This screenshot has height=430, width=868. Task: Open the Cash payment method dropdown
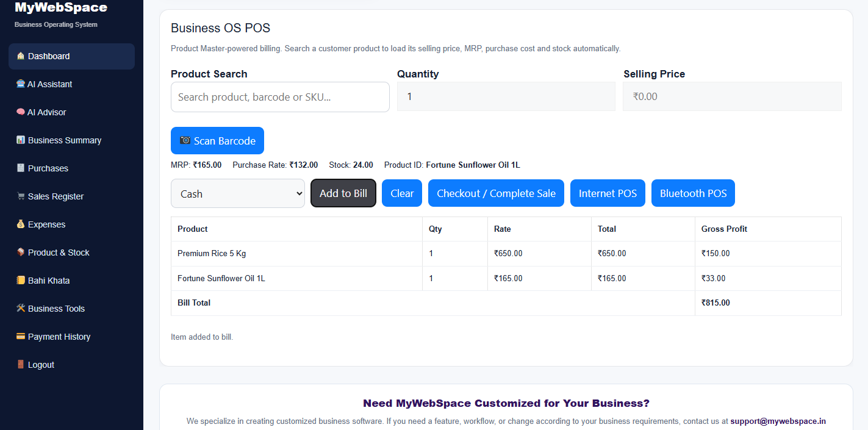coord(238,193)
